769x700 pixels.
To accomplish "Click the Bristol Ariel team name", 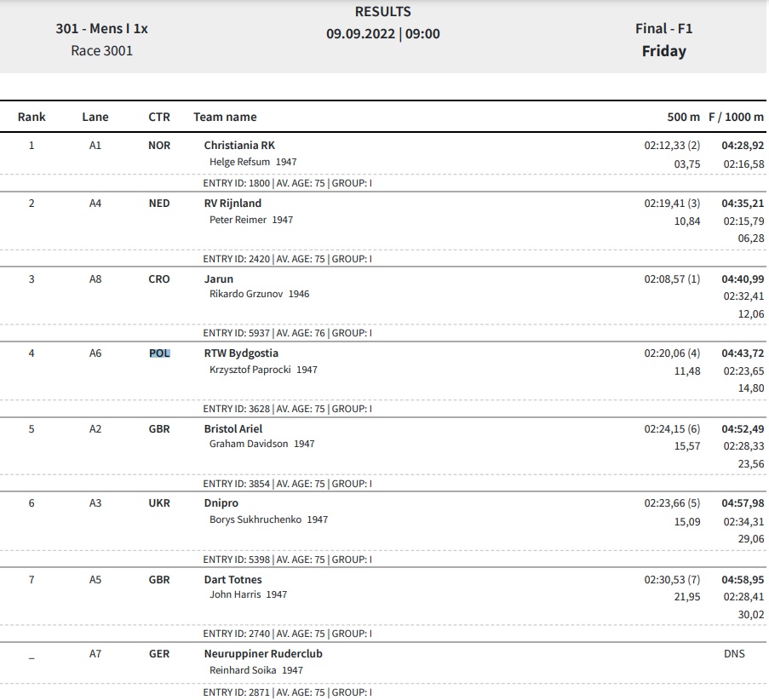I will (233, 428).
